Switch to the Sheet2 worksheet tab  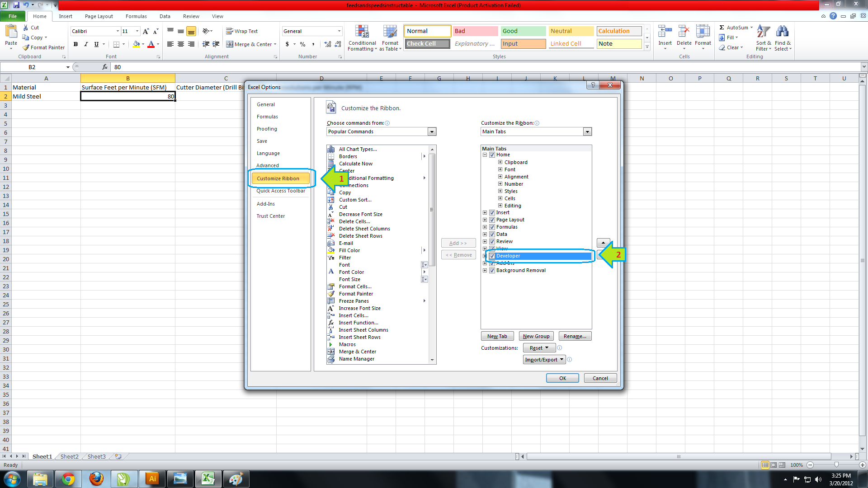[x=69, y=456]
